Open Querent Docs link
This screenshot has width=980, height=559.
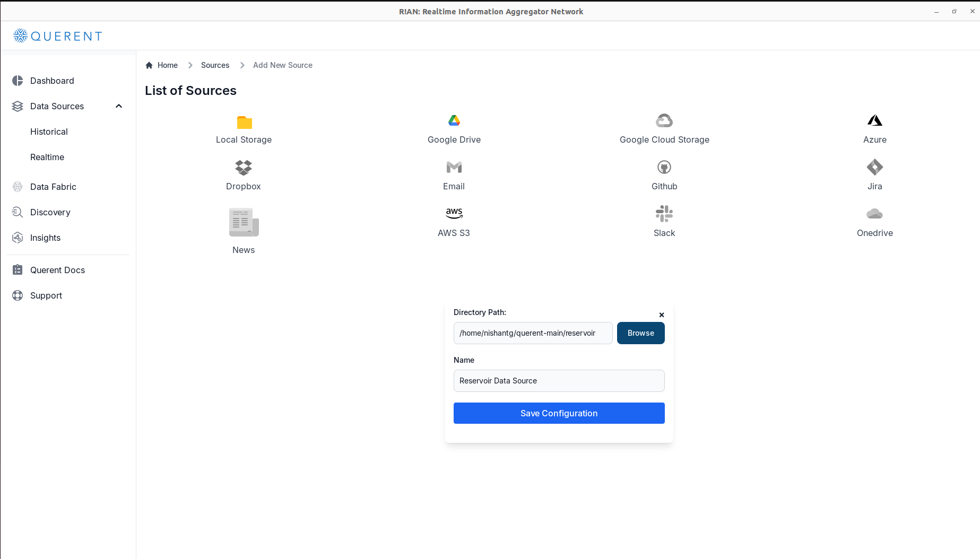click(57, 270)
